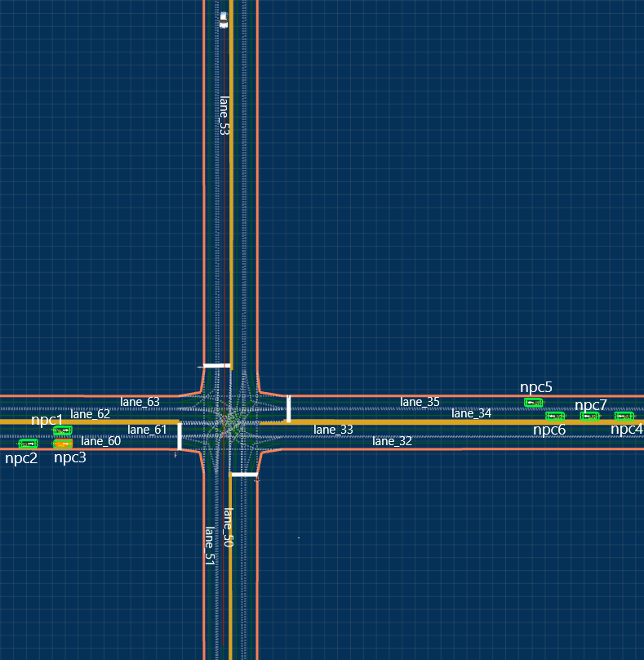Choose the npc7 vehicle marker
644x660 pixels.
coord(589,417)
